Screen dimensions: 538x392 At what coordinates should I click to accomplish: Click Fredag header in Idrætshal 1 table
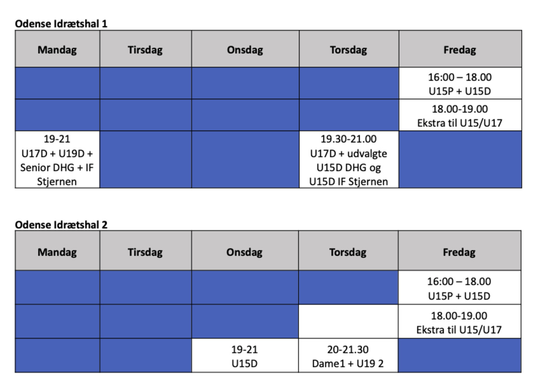point(460,49)
